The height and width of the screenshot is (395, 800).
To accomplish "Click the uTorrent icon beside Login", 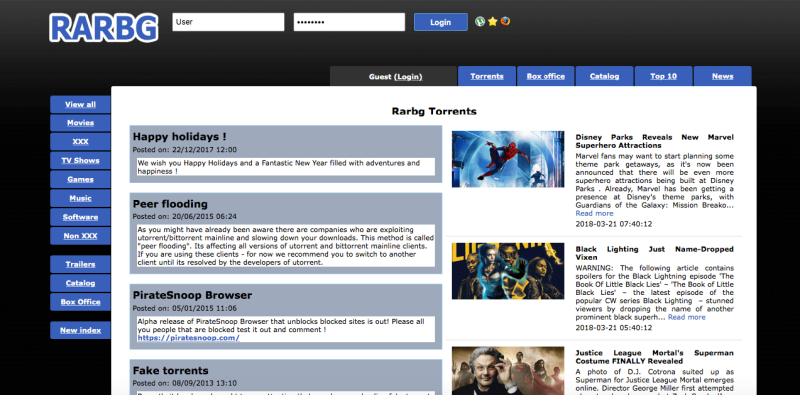I will (x=480, y=21).
